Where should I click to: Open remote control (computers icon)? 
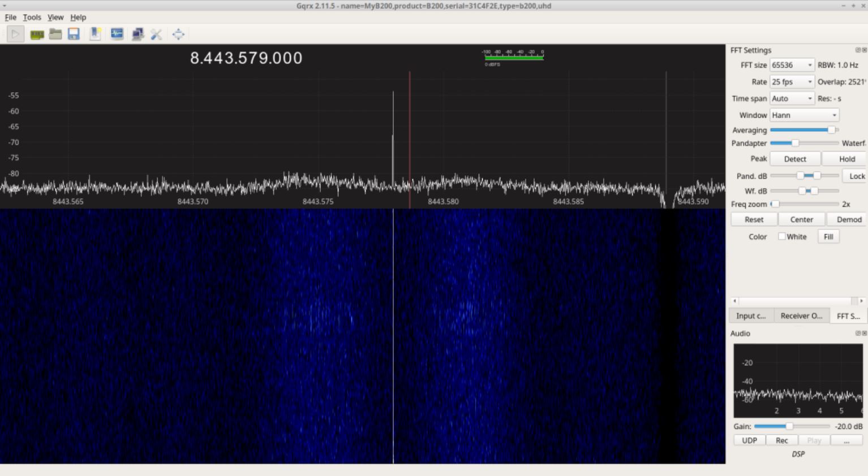(137, 34)
